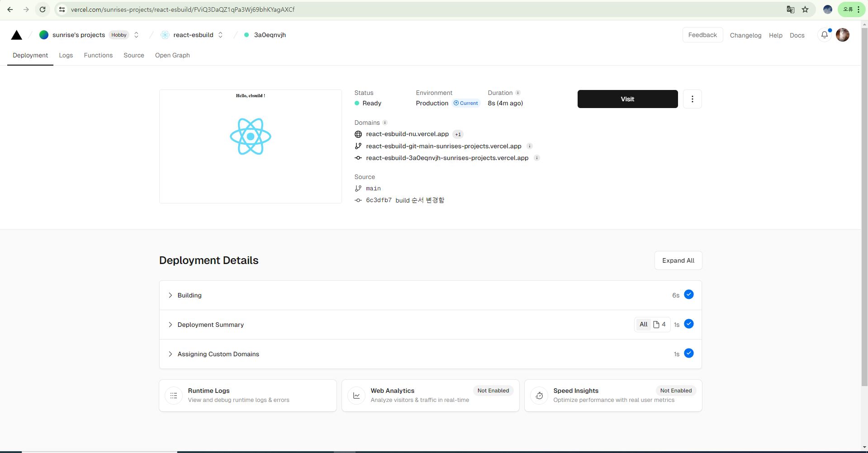Screen dimensions: 868x453
Task: Open the three-dot deployment options menu
Action: pos(692,99)
